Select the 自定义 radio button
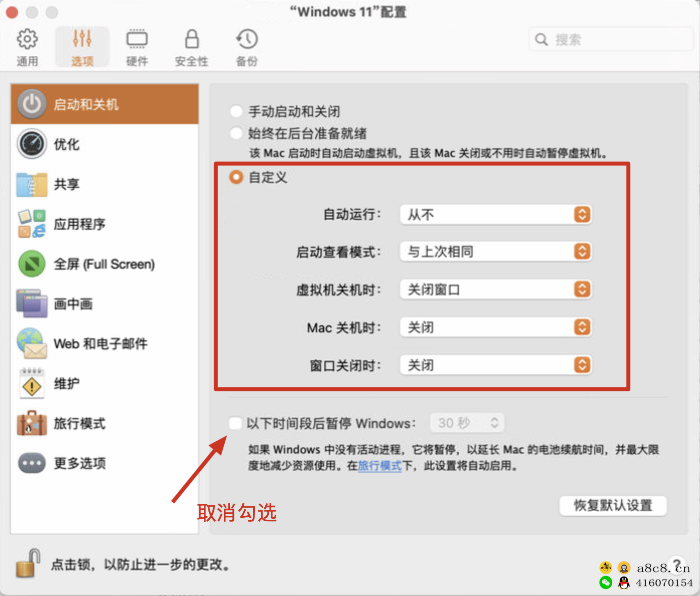Screen dimensions: 700x596 (236, 177)
